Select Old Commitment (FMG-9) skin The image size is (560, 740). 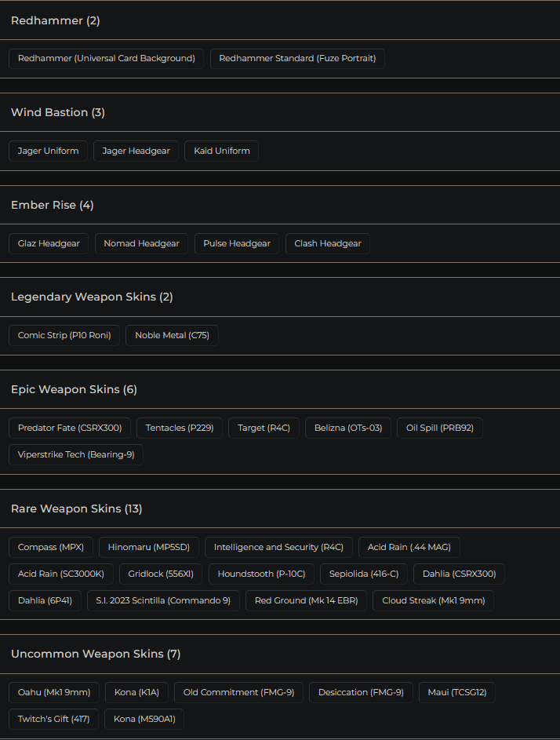[238, 693]
